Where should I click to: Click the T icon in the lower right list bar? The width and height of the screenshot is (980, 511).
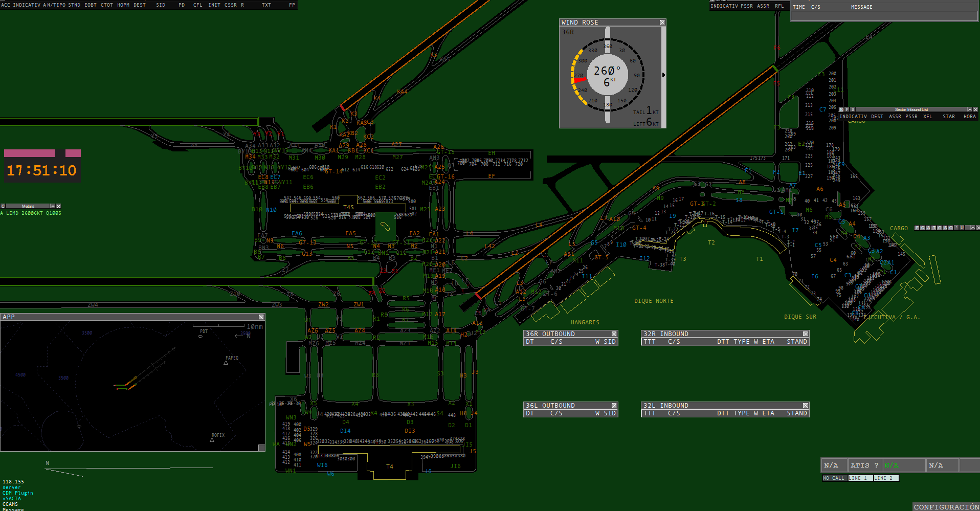coord(934,228)
